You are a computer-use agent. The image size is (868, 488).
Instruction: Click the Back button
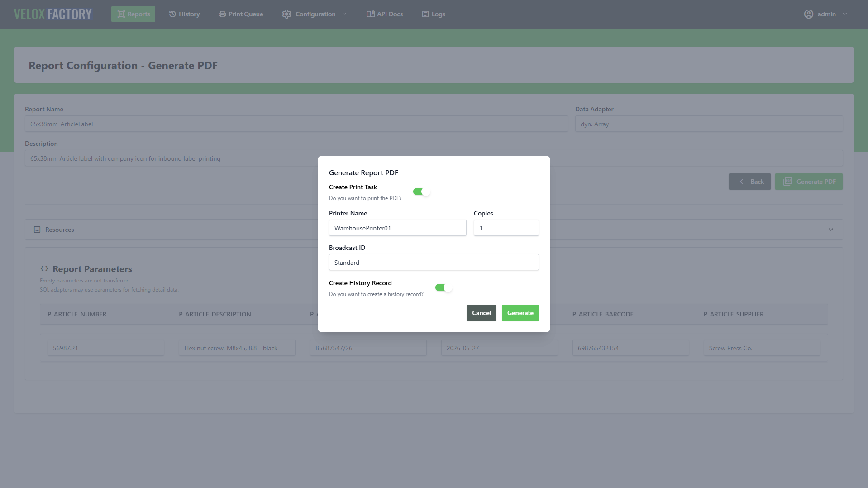click(x=750, y=182)
